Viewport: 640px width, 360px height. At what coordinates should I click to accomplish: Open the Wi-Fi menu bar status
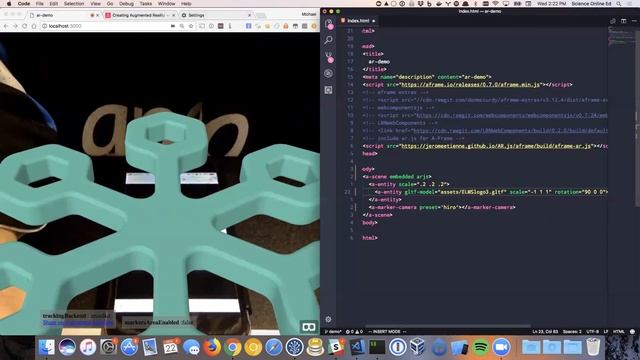click(x=496, y=4)
